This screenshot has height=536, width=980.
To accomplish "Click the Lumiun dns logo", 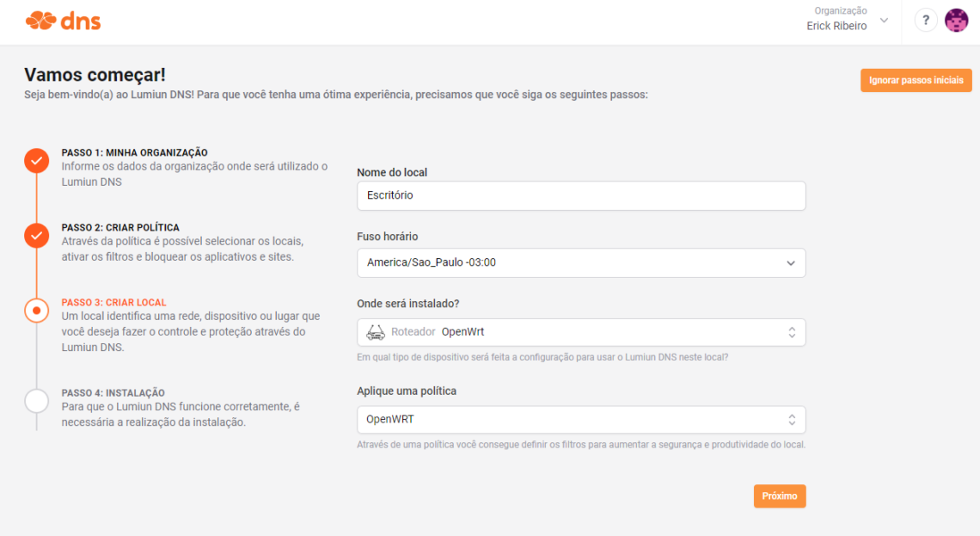I will click(63, 22).
